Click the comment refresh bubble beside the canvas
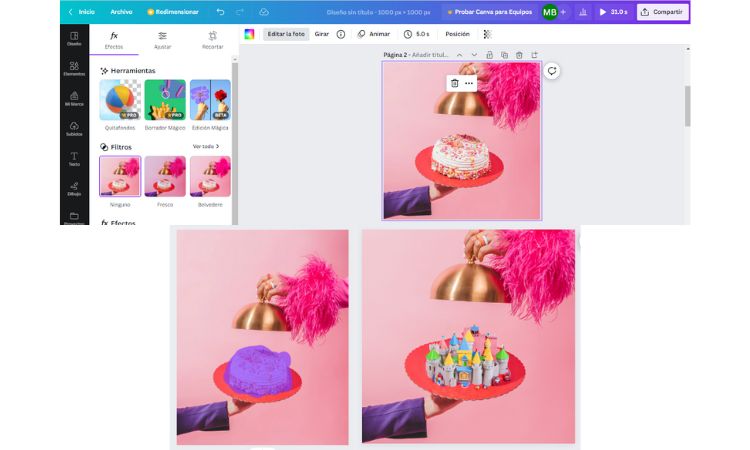The image size is (750, 450). [551, 71]
